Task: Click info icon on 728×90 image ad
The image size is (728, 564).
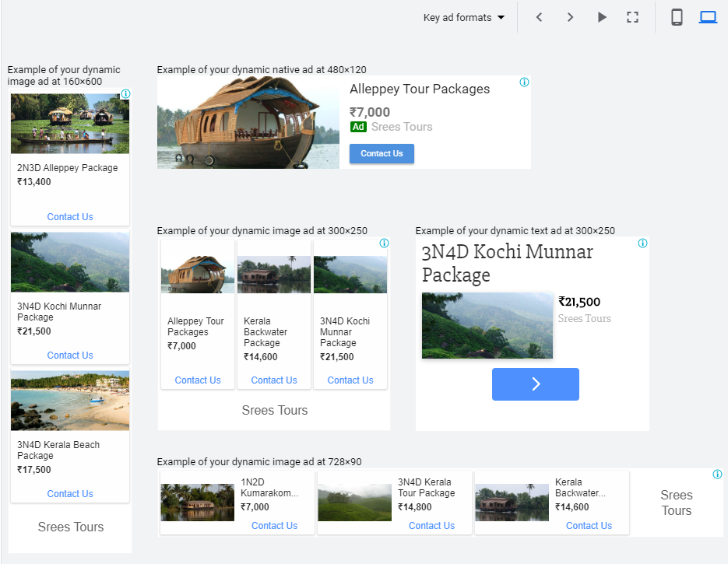Action: point(717,475)
